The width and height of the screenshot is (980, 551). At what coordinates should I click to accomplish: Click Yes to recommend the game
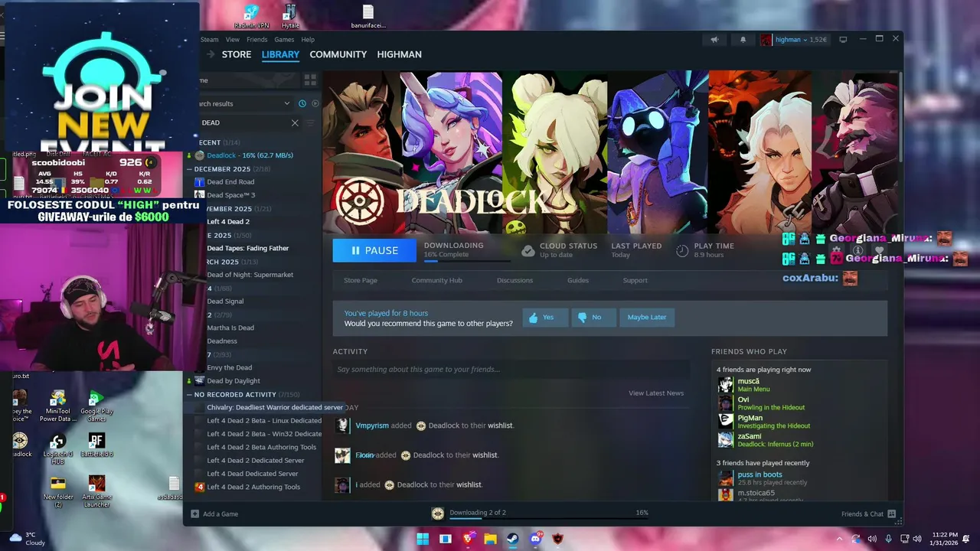coord(546,318)
